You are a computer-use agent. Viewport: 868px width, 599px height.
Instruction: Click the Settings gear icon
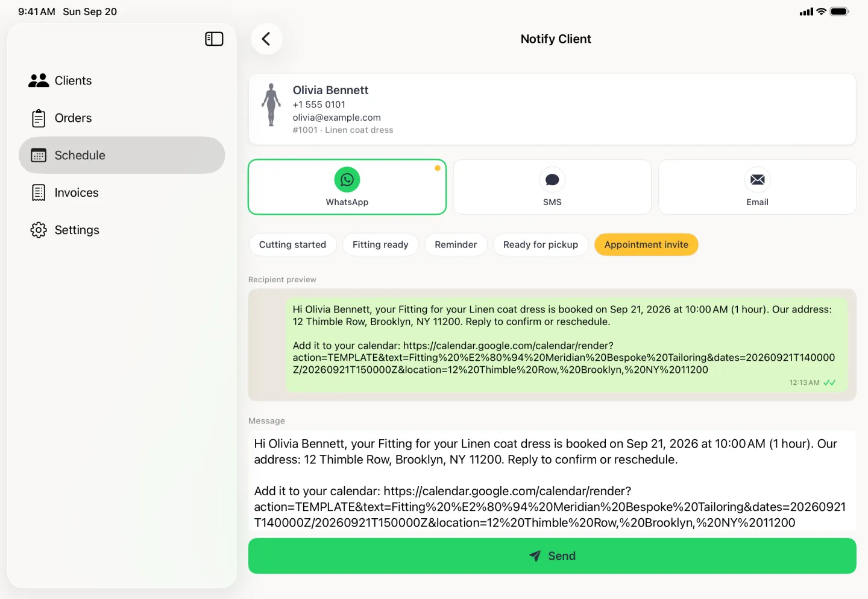(39, 230)
